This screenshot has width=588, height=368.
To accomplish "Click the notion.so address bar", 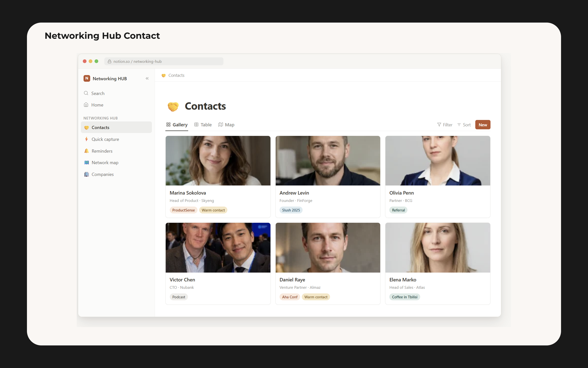I will pos(164,61).
